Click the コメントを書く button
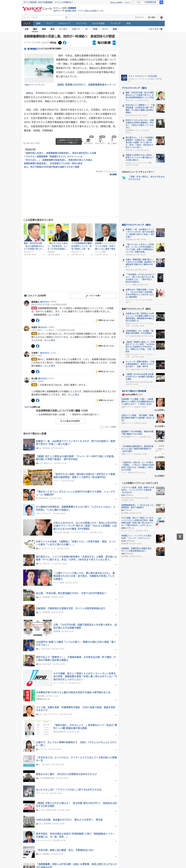 (93, 296)
